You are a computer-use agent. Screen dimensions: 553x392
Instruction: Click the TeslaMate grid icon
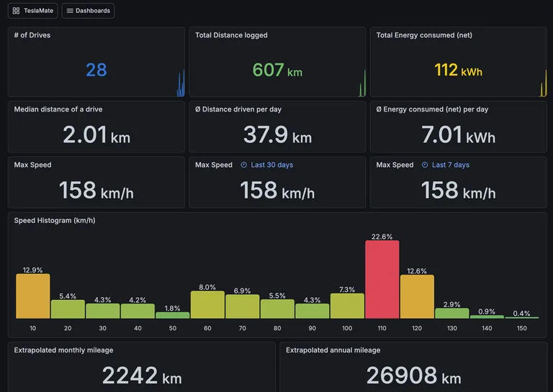(17, 11)
